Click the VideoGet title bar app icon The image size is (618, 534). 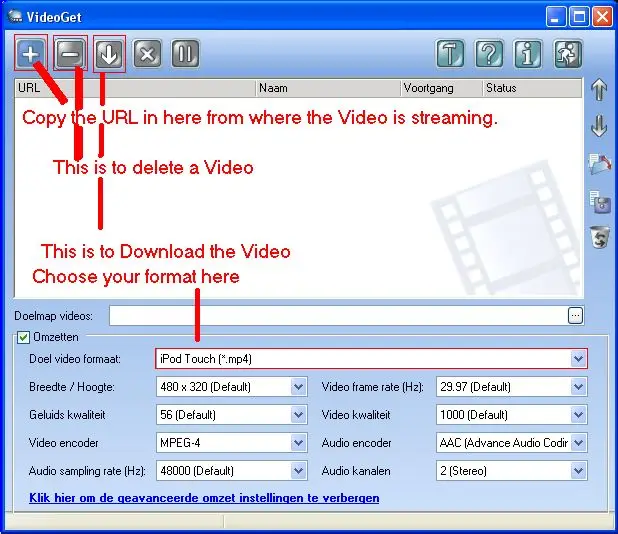[15, 17]
